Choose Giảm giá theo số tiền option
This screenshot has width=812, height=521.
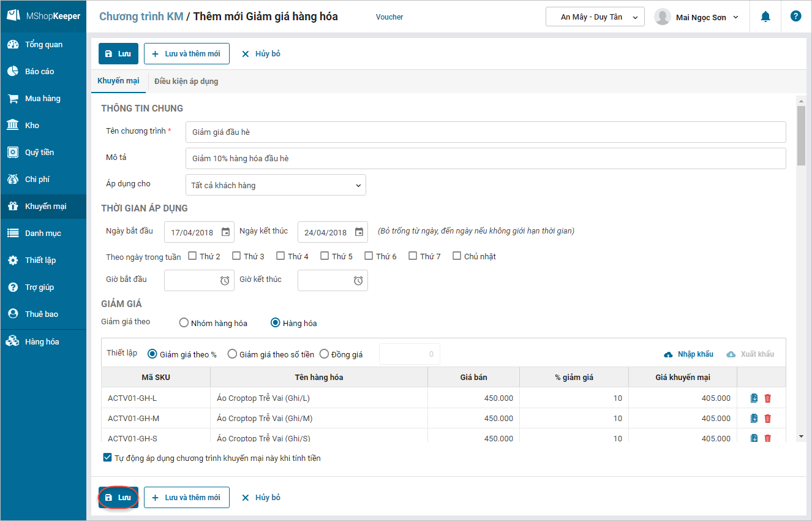[232, 354]
